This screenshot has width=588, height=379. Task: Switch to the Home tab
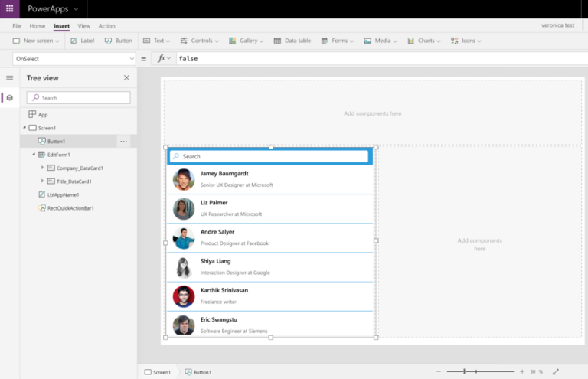click(37, 26)
